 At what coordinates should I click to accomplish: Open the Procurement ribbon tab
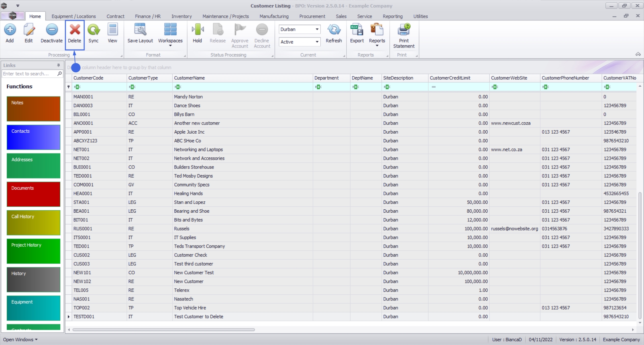point(312,16)
